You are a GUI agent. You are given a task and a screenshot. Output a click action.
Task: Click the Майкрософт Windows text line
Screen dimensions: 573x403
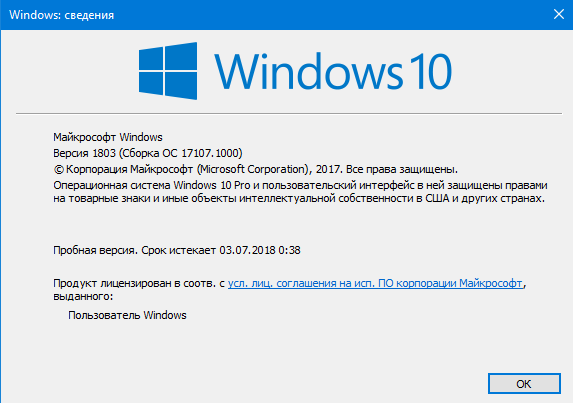click(x=108, y=137)
